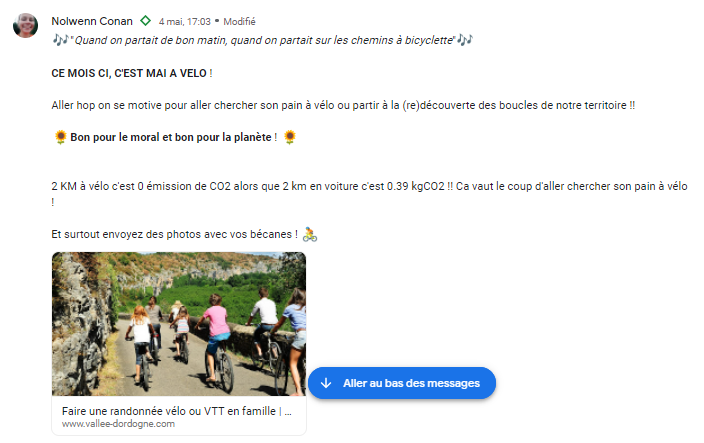Click the '4 mai, 17:03' timestamp
Screen dimensions: 704x443
(x=185, y=22)
